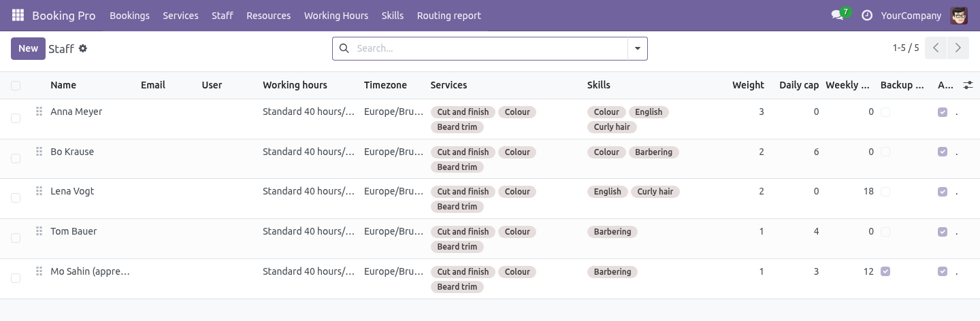Grab drag handle for Bo Krause row
This screenshot has width=980, height=321.
(x=39, y=152)
